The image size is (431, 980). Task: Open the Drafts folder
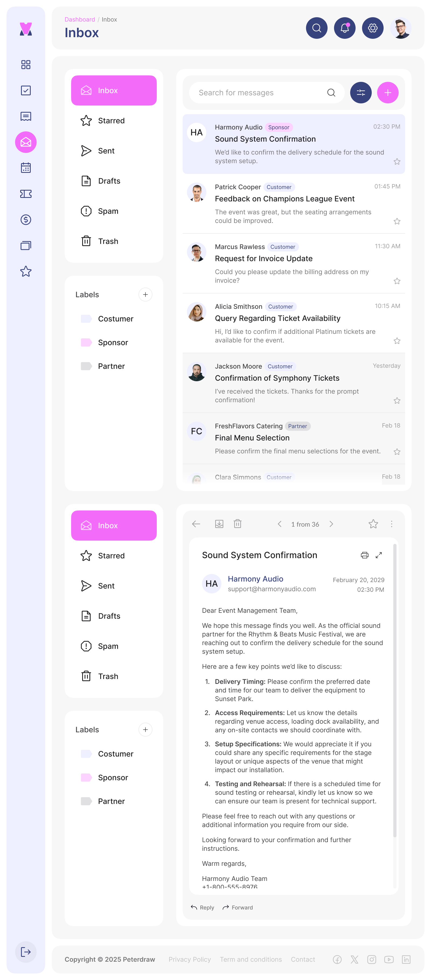click(x=109, y=181)
